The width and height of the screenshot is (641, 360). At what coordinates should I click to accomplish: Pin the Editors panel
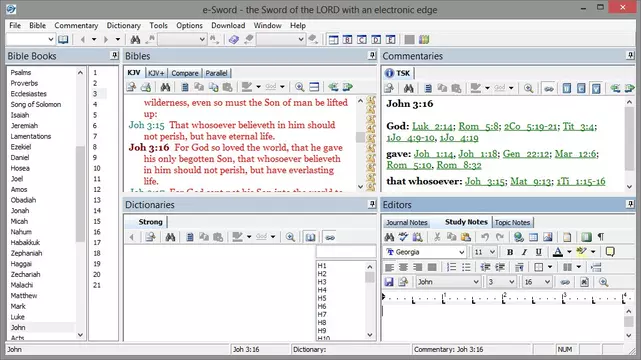coord(630,204)
